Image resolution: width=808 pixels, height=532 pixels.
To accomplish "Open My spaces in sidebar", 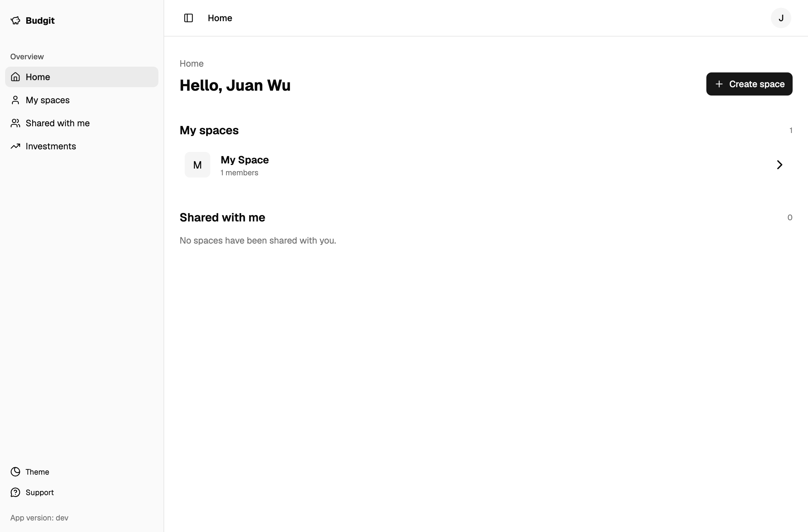I will (x=81, y=100).
